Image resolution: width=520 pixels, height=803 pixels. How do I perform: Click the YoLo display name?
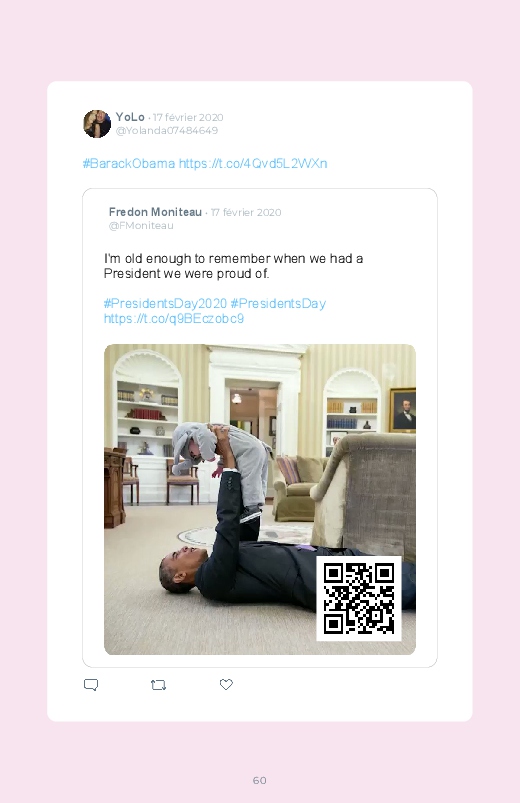[x=130, y=117]
